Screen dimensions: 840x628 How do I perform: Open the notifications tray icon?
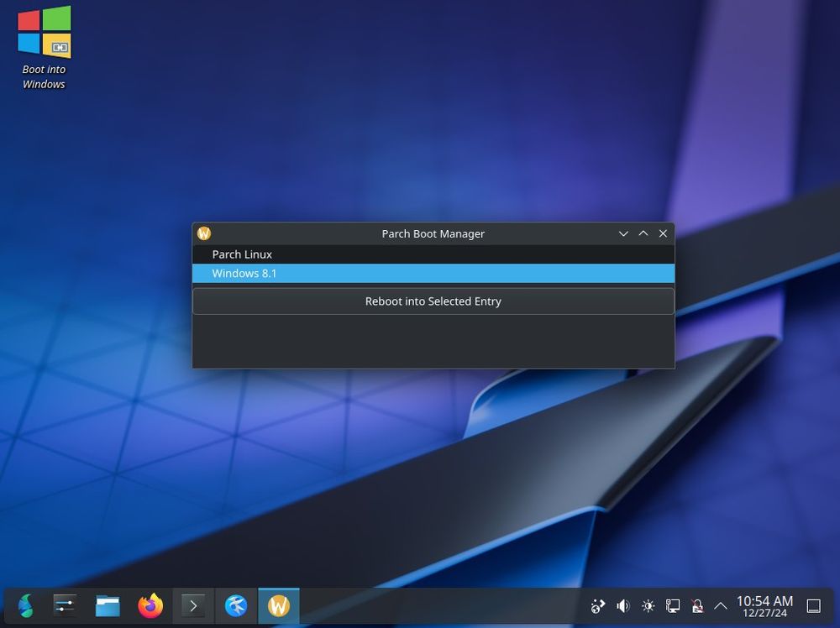(697, 606)
